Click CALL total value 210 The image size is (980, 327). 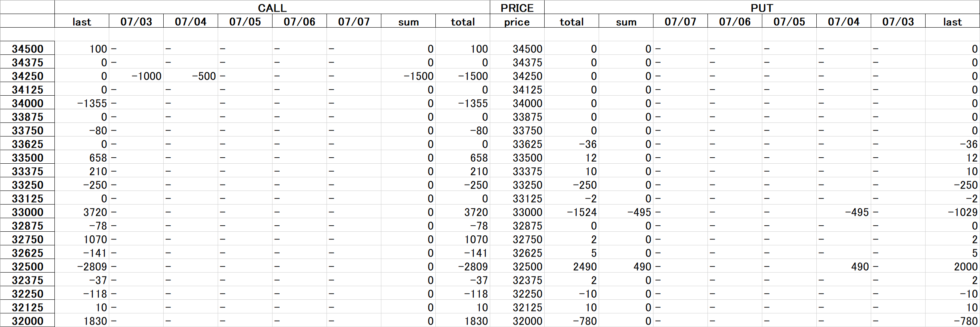pos(463,171)
